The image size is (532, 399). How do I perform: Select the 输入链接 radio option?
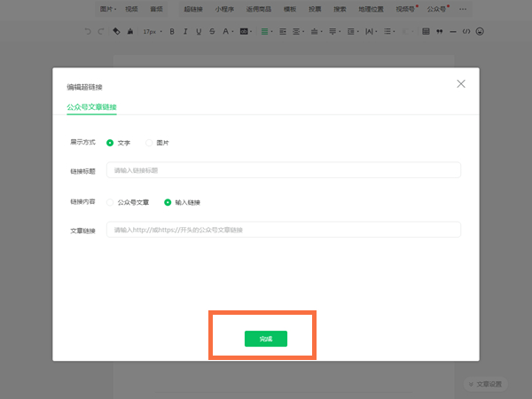[x=168, y=202]
